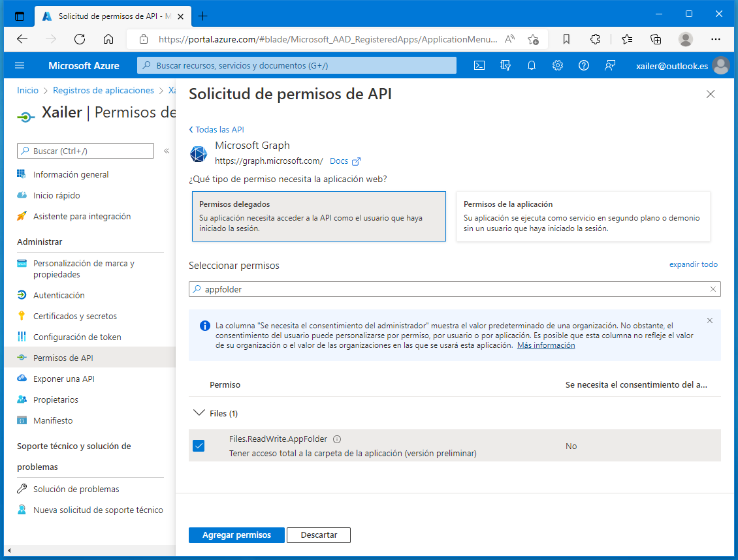Navigate to Registros de aplicaciones breadcrumb
The image size is (738, 560).
103,90
